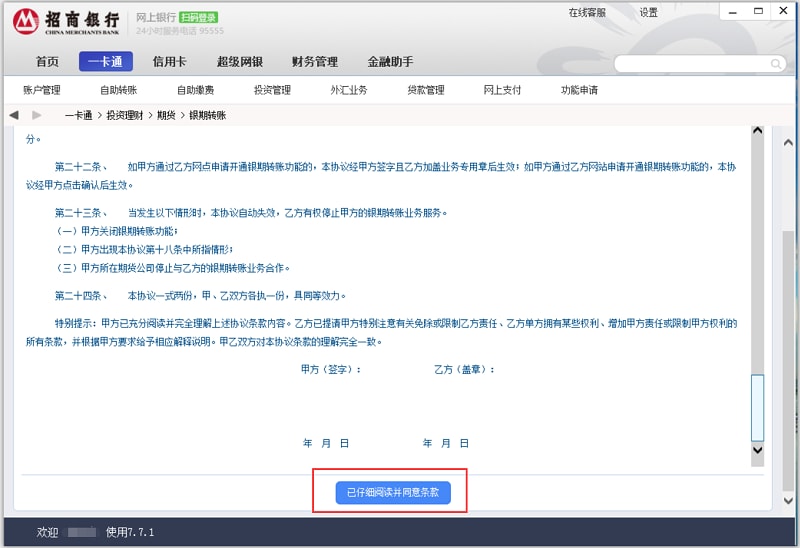Open 在线客服 online support link
Viewport: 800px width, 548px height.
pos(587,13)
